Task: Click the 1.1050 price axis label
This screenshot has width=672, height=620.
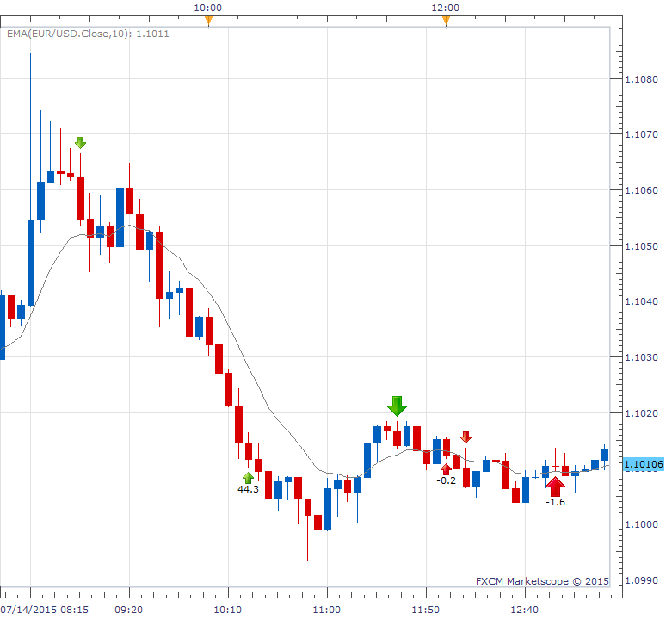Action: (x=642, y=246)
